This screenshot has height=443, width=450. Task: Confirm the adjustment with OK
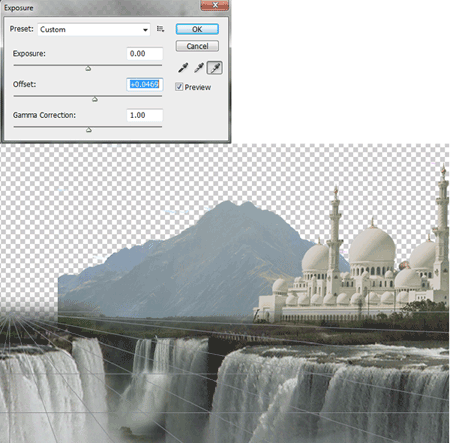(x=197, y=29)
